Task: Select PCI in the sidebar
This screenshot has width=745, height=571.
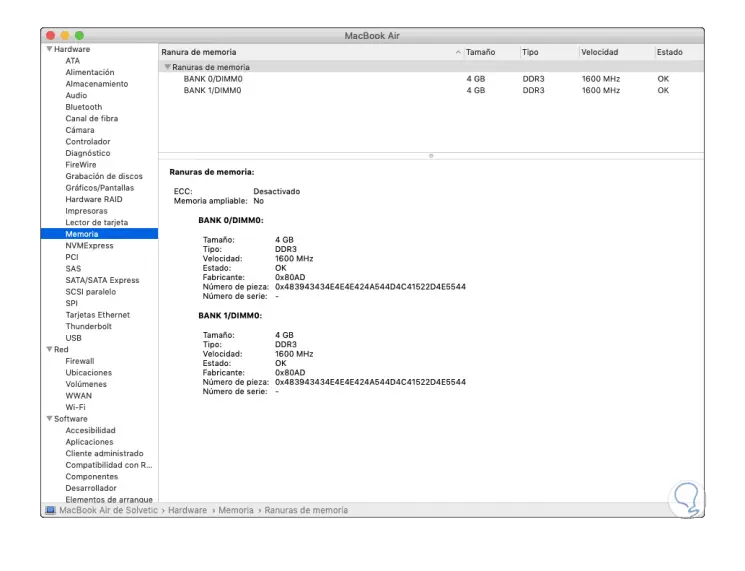Action: pyautogui.click(x=72, y=257)
